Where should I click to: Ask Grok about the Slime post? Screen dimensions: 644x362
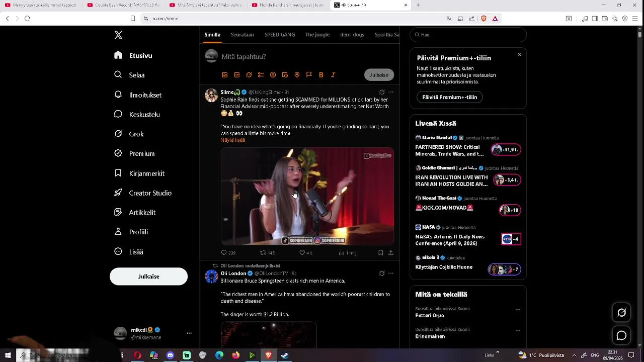click(x=382, y=92)
